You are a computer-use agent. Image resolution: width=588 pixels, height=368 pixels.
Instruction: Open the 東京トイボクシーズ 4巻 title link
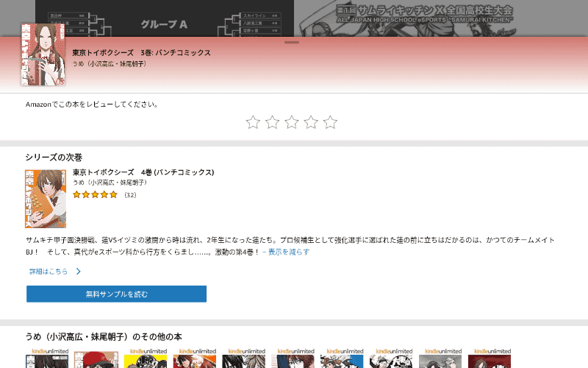click(143, 172)
